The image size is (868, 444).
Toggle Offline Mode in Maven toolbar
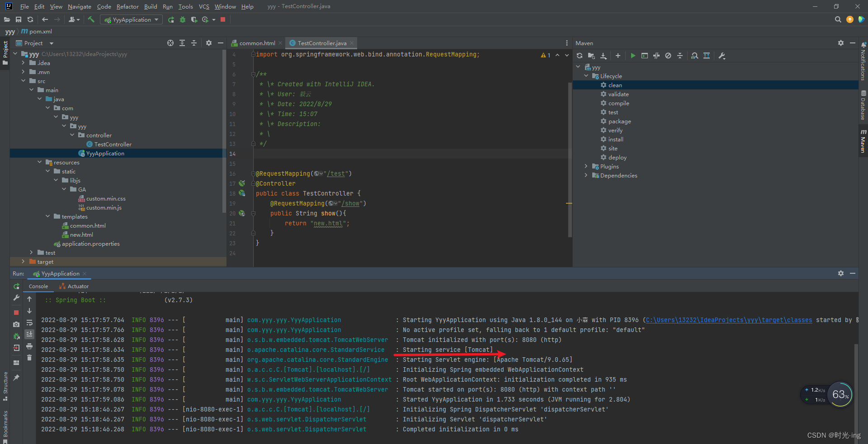(x=656, y=56)
